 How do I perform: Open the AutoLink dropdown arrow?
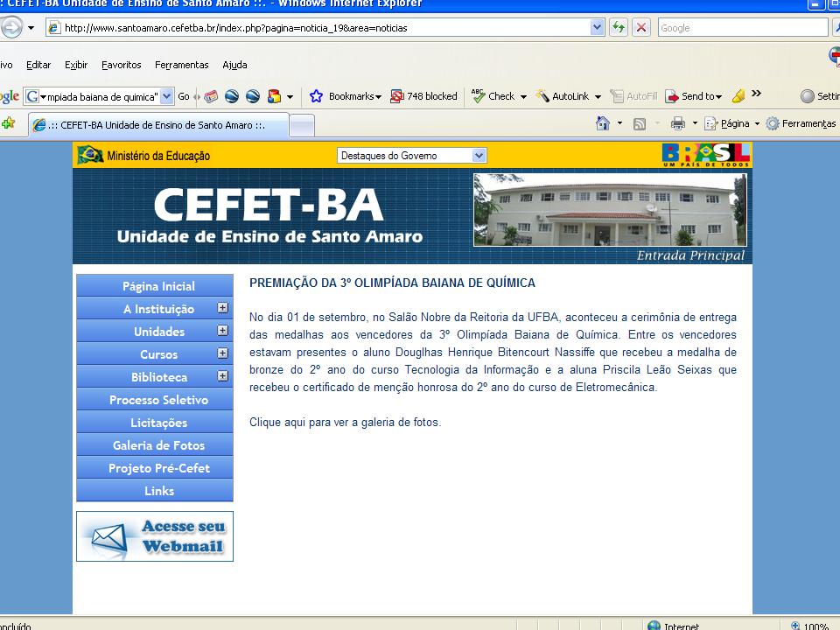598,97
